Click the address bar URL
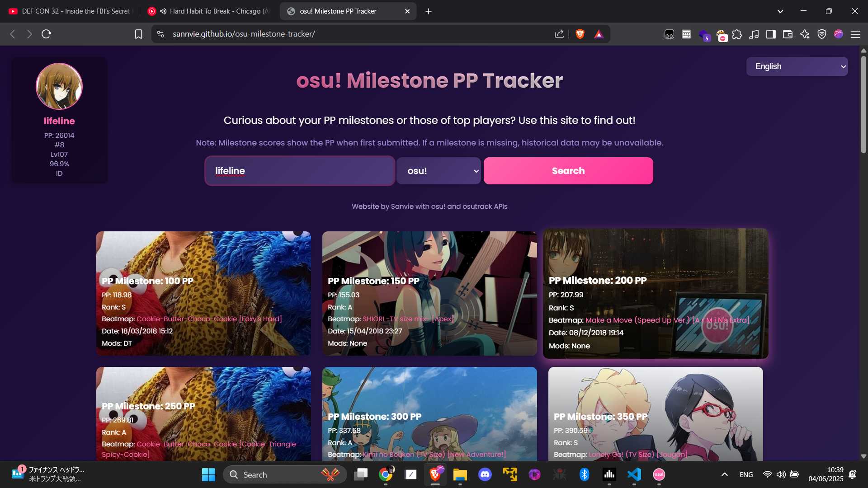868x488 pixels. [x=244, y=34]
